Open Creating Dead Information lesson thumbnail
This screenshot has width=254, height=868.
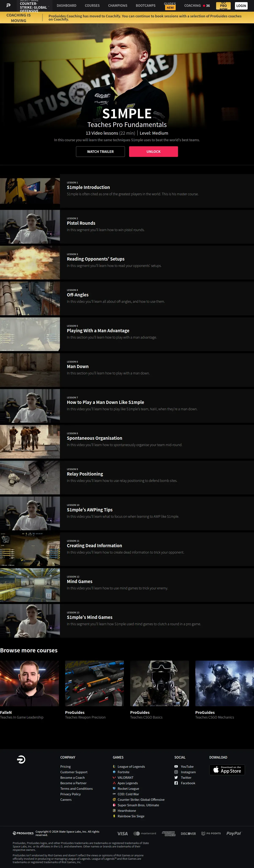(30, 549)
